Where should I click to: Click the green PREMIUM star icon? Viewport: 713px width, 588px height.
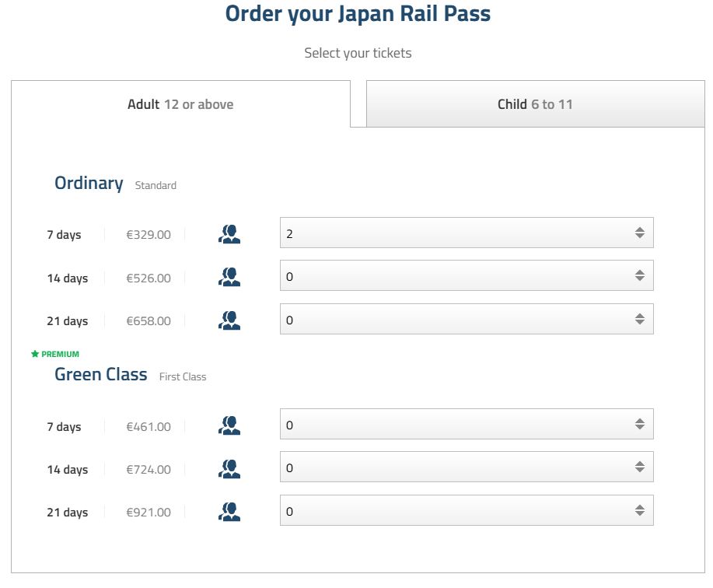tap(35, 354)
